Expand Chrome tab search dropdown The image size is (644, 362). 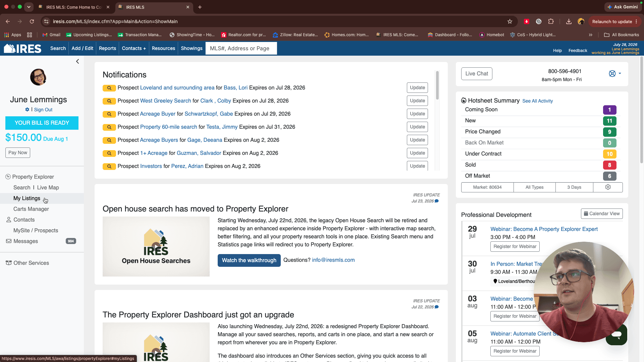(x=29, y=7)
